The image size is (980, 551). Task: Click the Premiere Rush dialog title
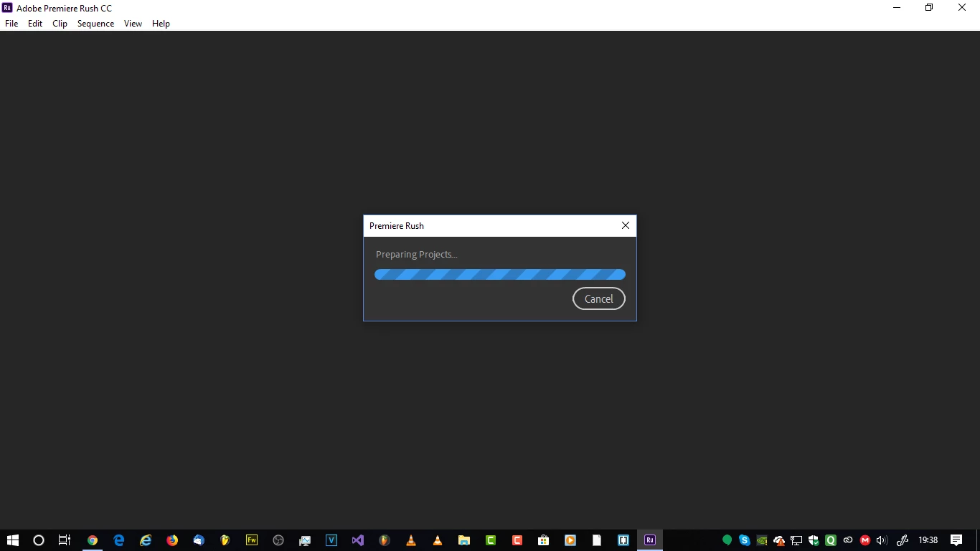[396, 225]
